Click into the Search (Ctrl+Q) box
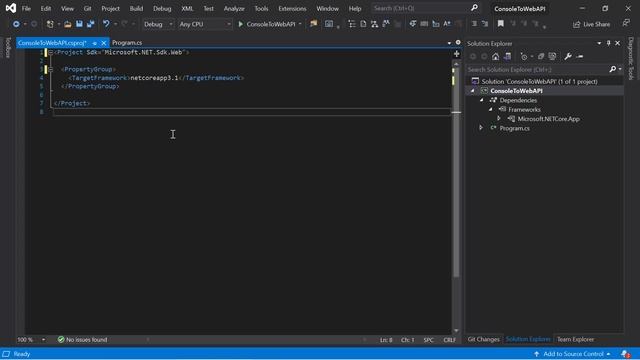This screenshot has width=640, height=360. pyautogui.click(x=424, y=8)
